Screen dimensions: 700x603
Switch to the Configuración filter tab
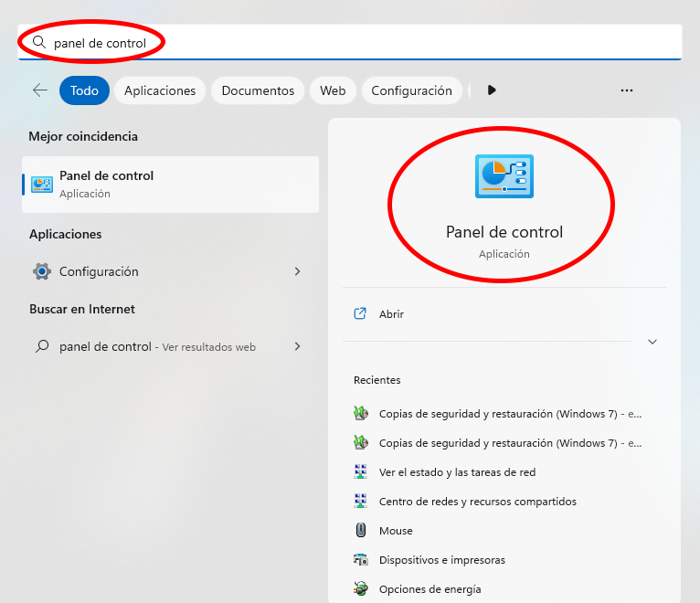pos(411,90)
